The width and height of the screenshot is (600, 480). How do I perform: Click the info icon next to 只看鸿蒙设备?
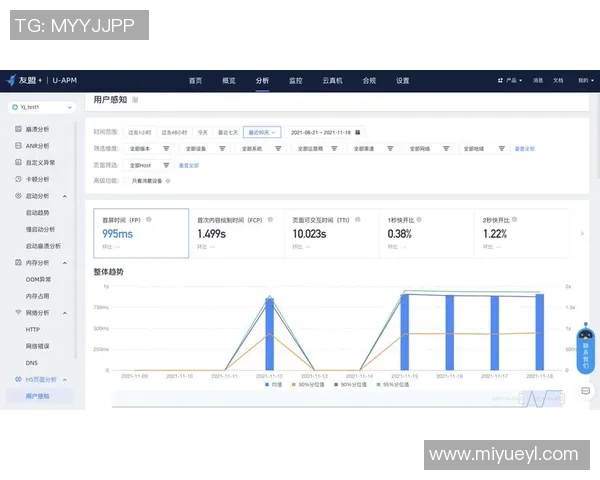[x=168, y=181]
